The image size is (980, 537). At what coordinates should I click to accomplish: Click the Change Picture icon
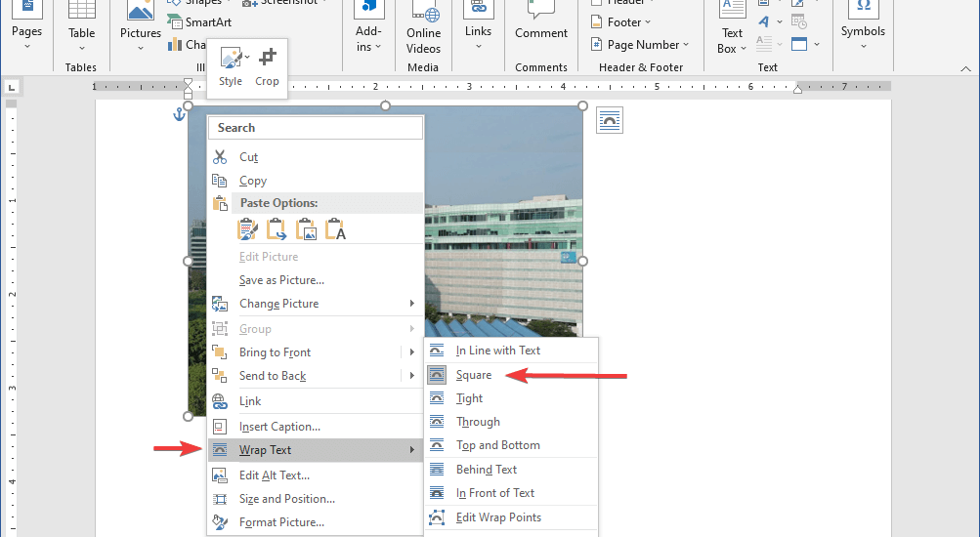pos(220,304)
